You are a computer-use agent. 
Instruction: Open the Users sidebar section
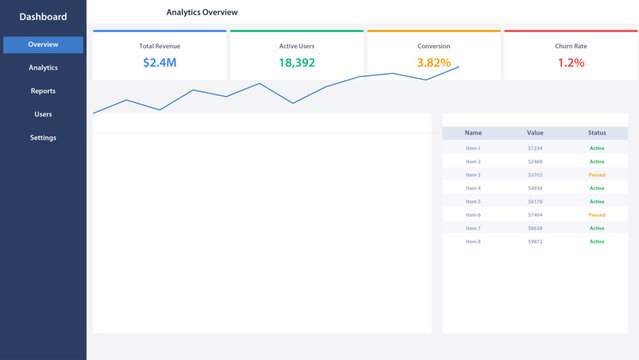point(43,114)
